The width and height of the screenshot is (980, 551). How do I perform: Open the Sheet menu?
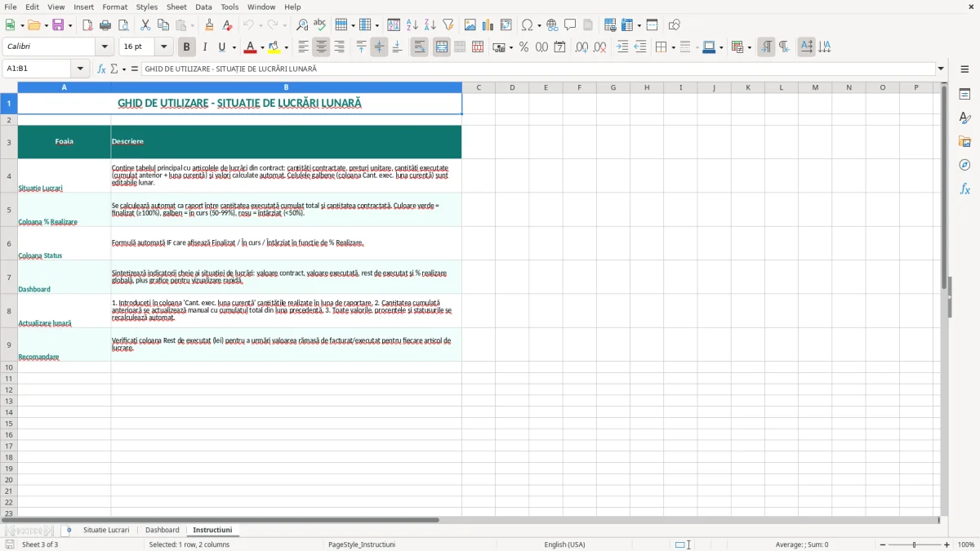click(176, 7)
